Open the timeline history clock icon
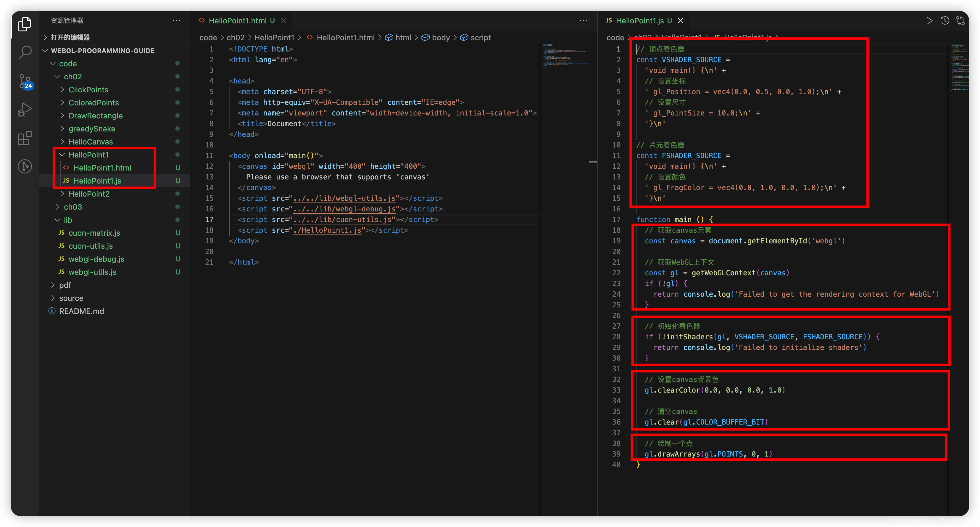This screenshot has width=980, height=527. pos(944,20)
